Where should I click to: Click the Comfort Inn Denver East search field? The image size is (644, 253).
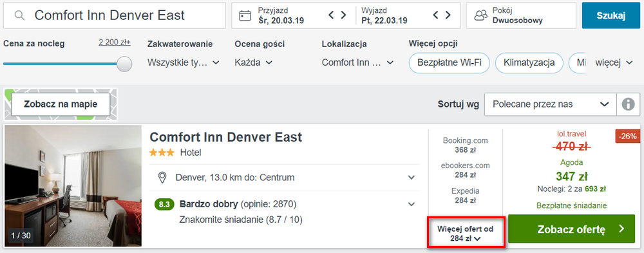[115, 15]
